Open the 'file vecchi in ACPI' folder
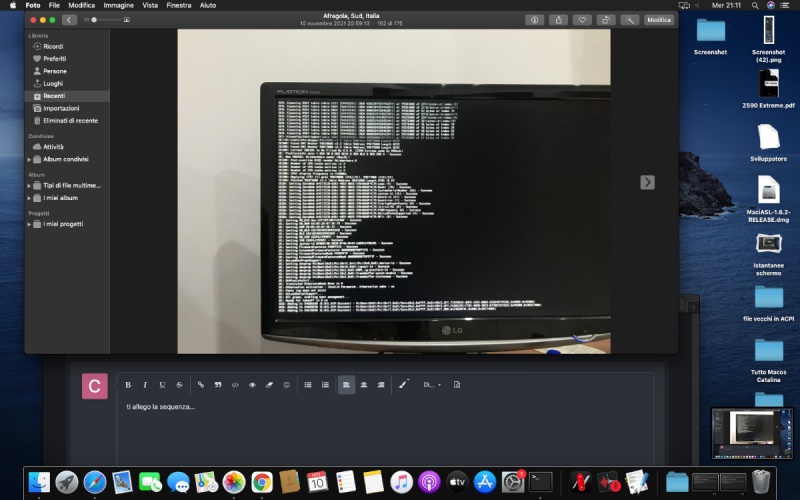Screen dimensions: 800x500 768,304
